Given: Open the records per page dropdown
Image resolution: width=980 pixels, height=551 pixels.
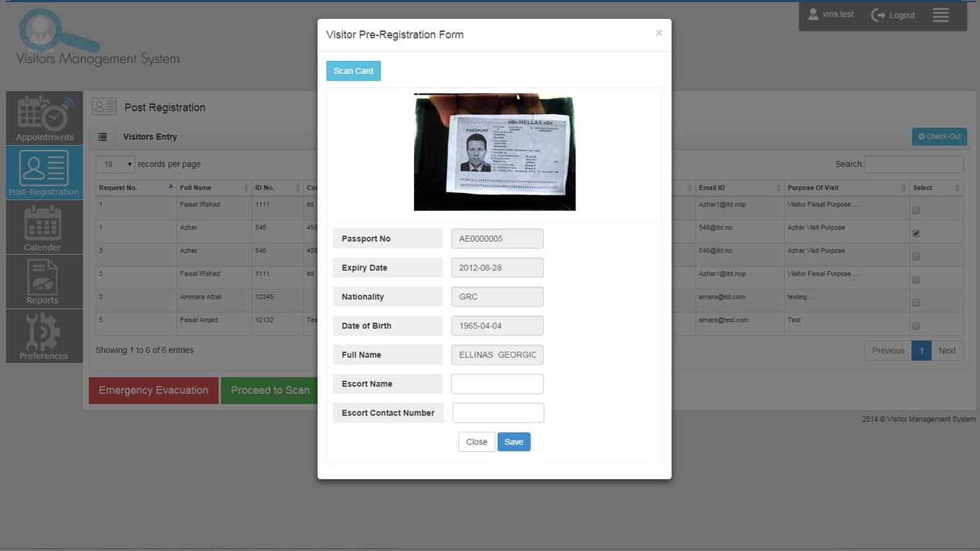Looking at the screenshot, I should 115,164.
